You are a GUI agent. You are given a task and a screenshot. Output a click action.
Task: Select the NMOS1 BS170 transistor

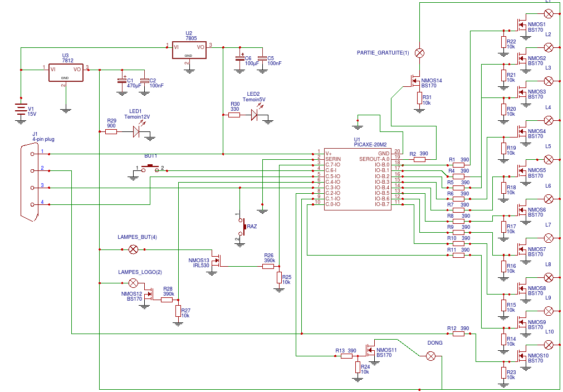tap(521, 26)
